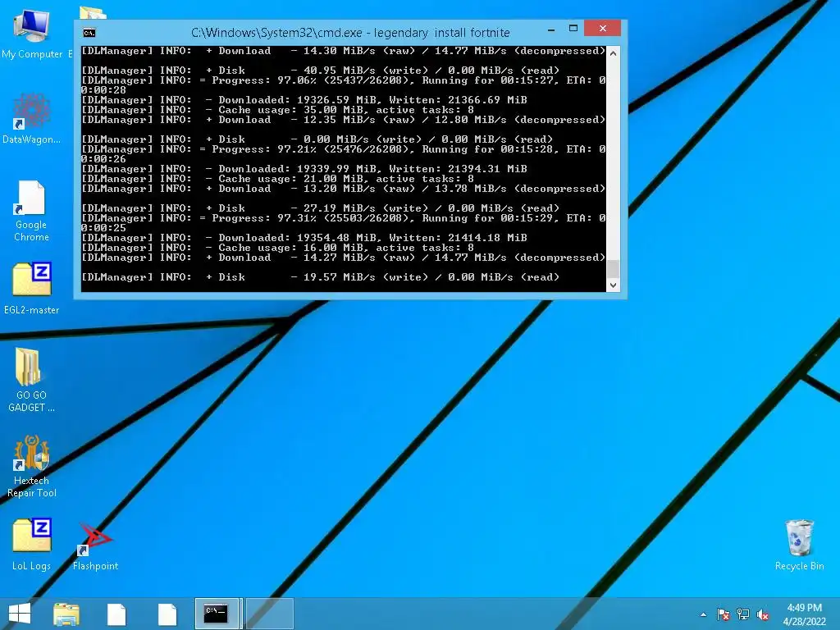Viewport: 840px width, 630px height.
Task: Select the GO GO GADGET folder icon
Action: pyautogui.click(x=32, y=380)
